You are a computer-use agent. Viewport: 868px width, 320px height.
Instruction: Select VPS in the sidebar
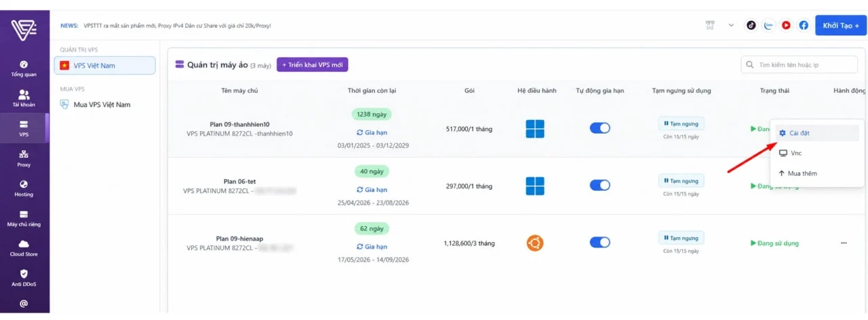(x=24, y=129)
